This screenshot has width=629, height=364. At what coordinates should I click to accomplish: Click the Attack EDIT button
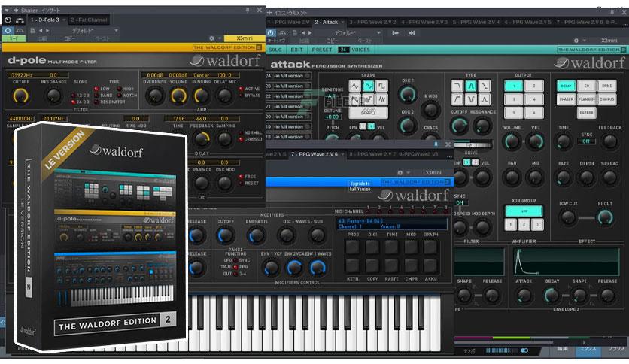point(297,50)
